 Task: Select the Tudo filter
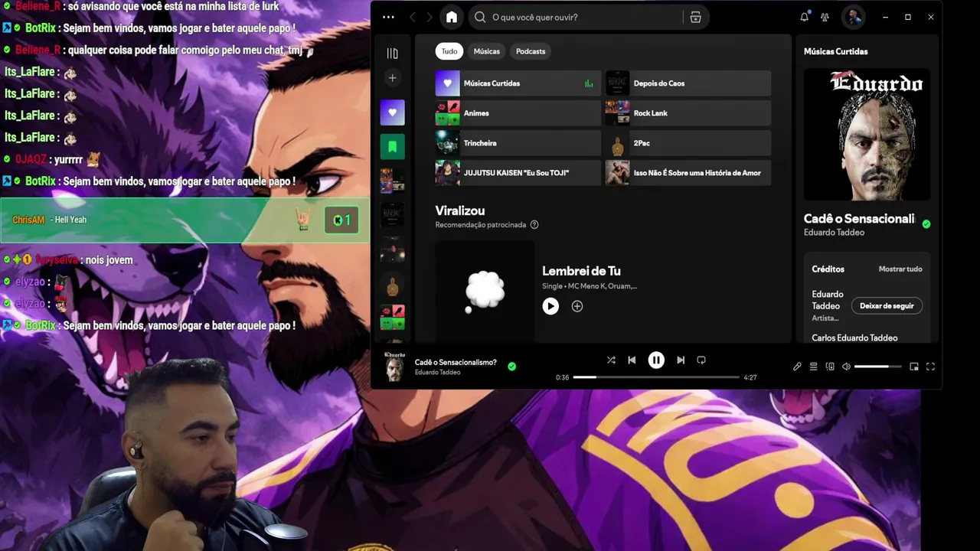click(x=449, y=51)
